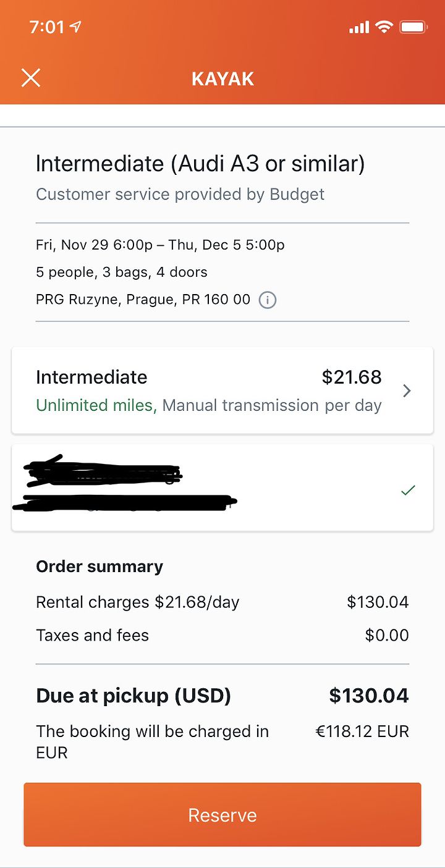
Task: Tap the location arrow icon beside time
Action: (x=76, y=27)
